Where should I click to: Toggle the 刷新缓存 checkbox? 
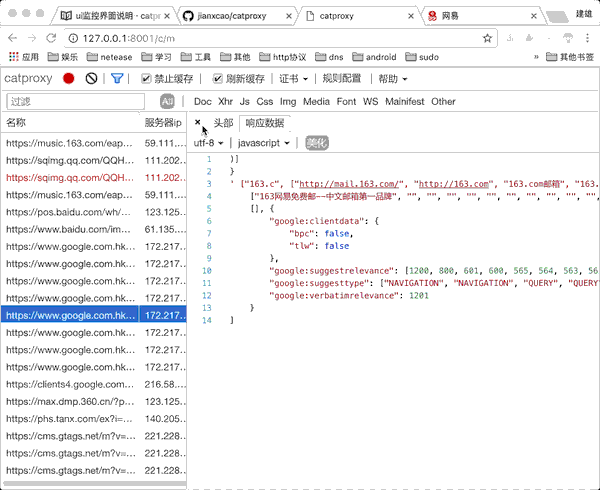(x=218, y=79)
